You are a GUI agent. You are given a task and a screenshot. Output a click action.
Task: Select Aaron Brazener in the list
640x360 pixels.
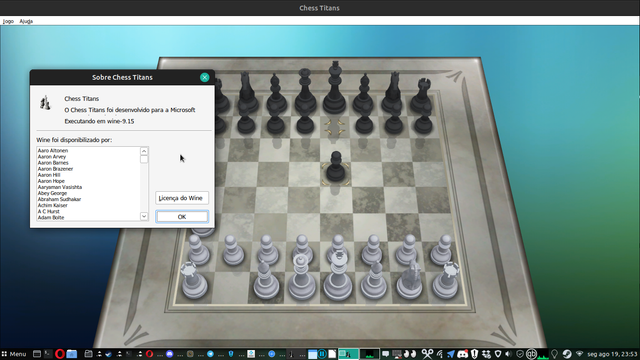coord(55,169)
